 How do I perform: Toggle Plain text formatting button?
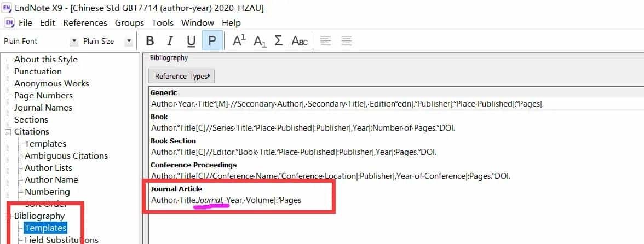coord(212,40)
